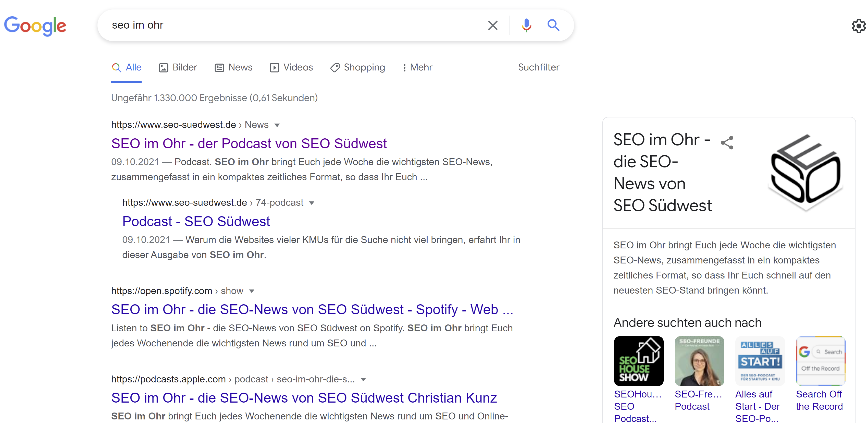Click the camera icon on the Bilder tab
Viewport: 868px width, 423px height.
coord(164,67)
